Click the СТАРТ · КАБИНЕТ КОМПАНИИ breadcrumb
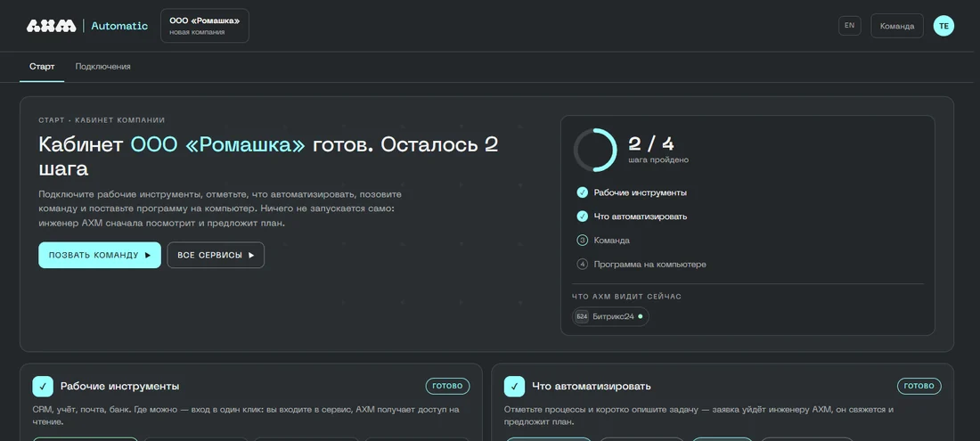The width and height of the screenshot is (980, 441). [x=102, y=120]
